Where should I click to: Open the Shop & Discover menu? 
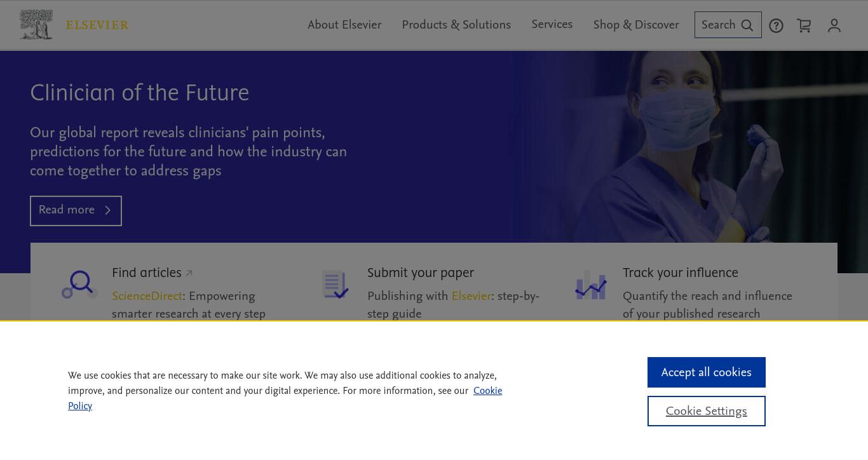tap(636, 25)
